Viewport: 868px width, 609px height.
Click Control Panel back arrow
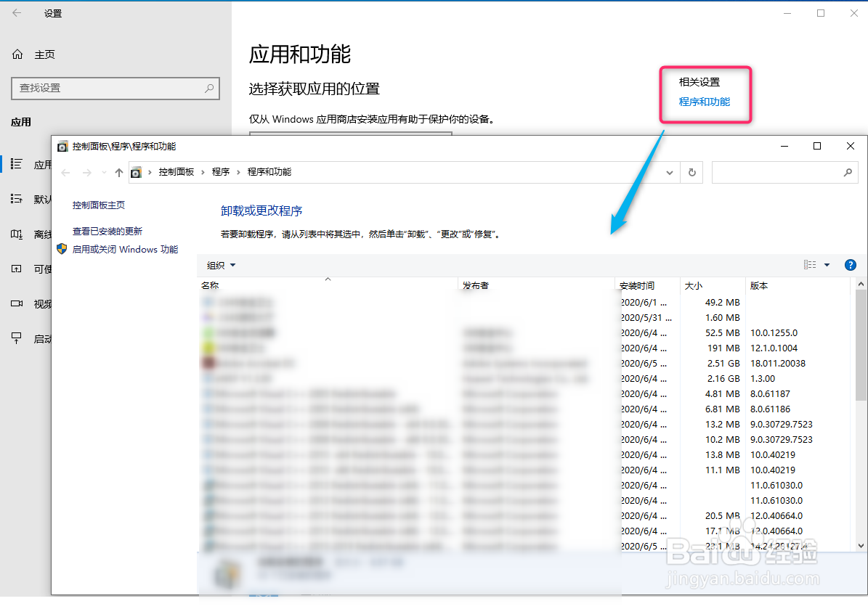pyautogui.click(x=65, y=173)
